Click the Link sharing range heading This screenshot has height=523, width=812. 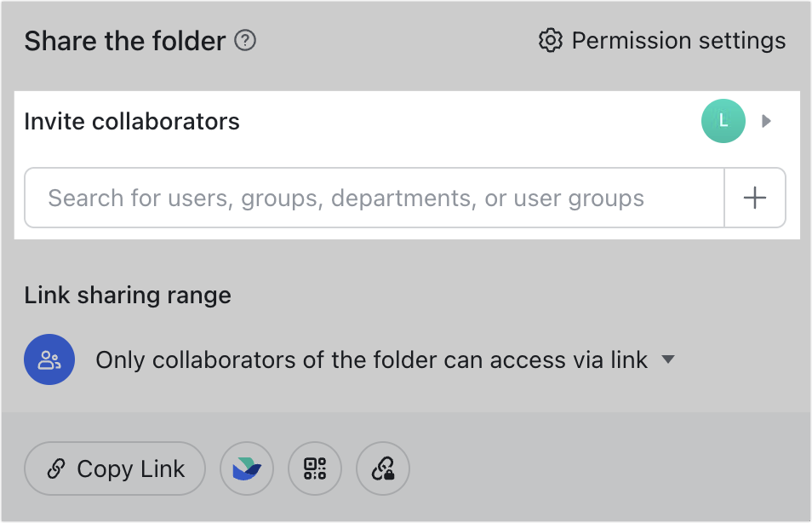[x=128, y=295]
